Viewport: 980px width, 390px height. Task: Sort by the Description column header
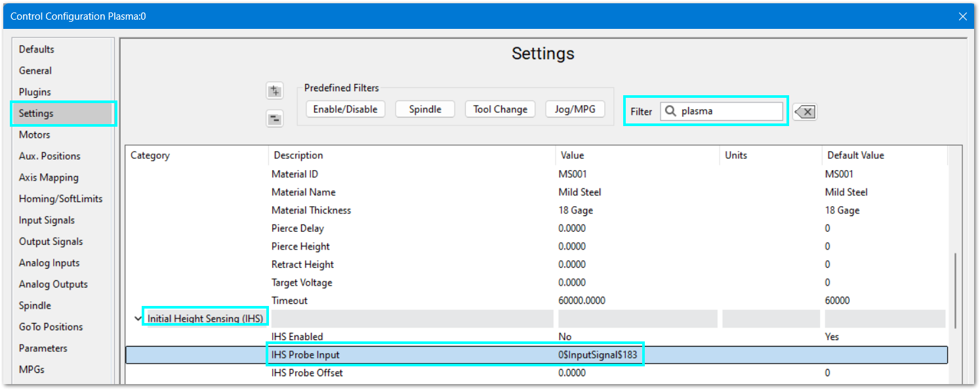click(x=412, y=156)
